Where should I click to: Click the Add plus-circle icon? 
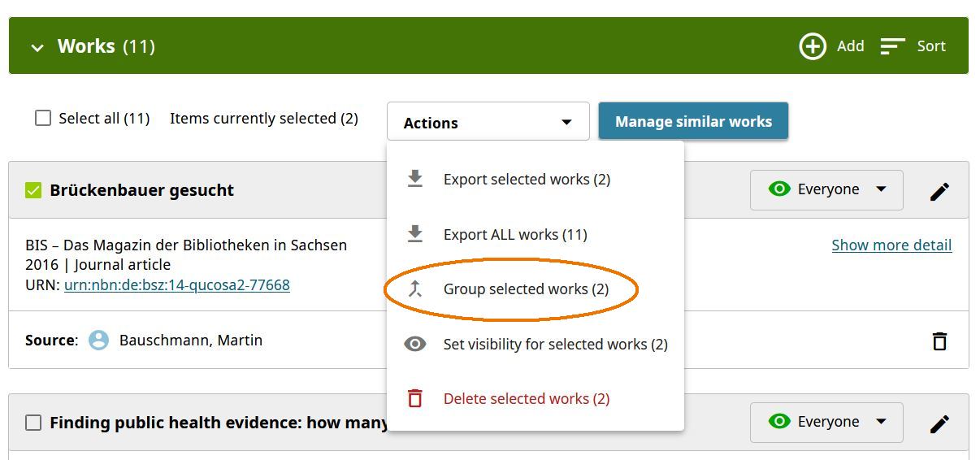tap(813, 46)
